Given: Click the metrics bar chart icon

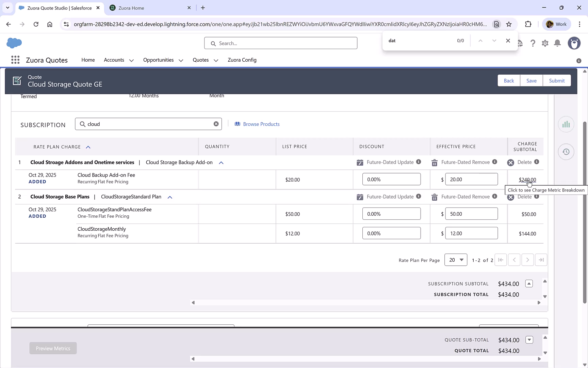Looking at the screenshot, I should (x=566, y=124).
